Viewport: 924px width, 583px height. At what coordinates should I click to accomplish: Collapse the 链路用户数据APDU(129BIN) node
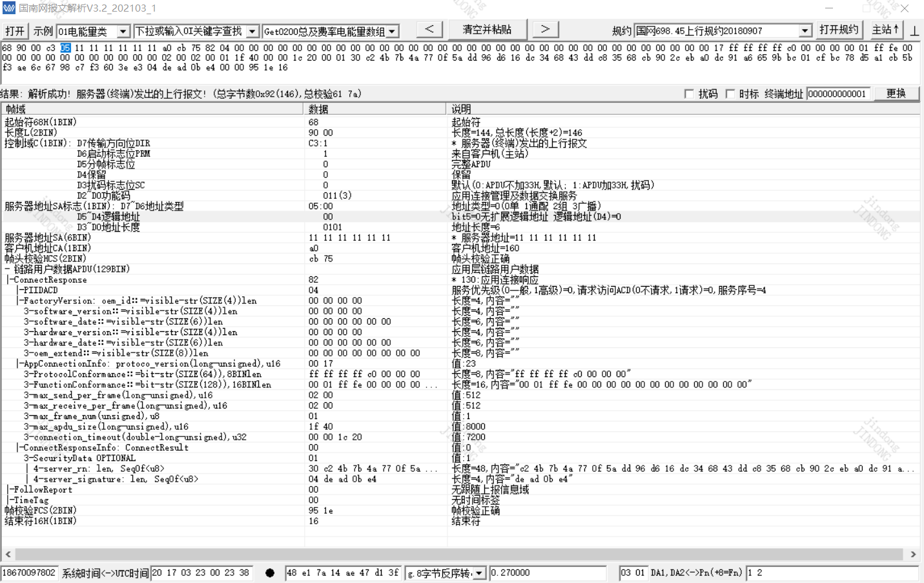(7, 269)
